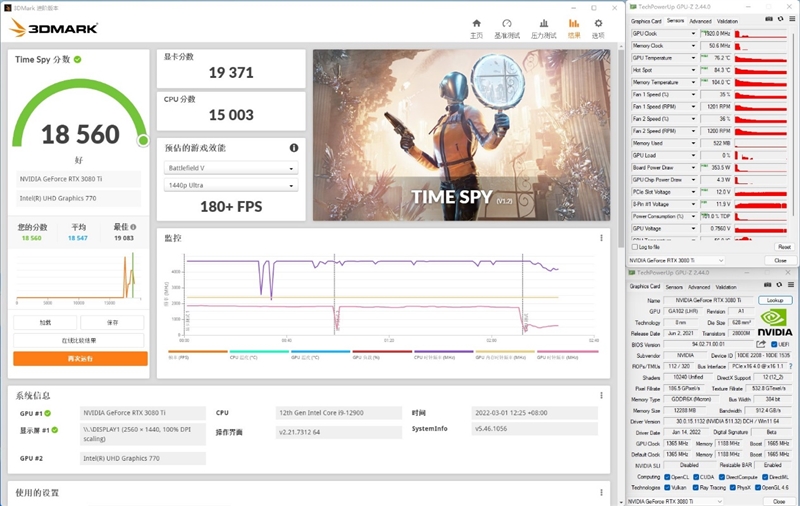This screenshot has height=506, width=800.
Task: Expand the Memory Clock sensor dropdown
Action: [693, 46]
